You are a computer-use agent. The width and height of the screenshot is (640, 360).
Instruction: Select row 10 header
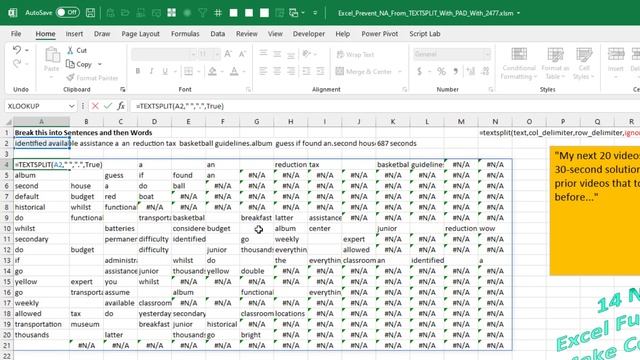point(7,229)
